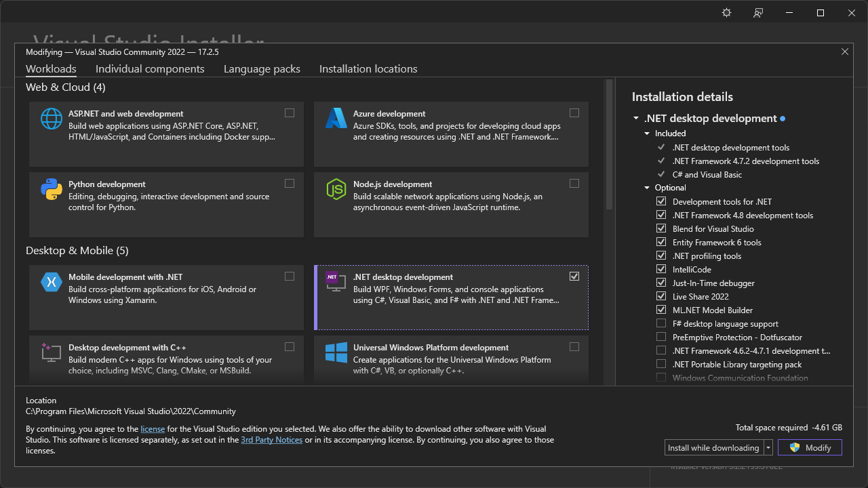
Task: Click the workloads list vertical scrollbar
Action: point(609,145)
